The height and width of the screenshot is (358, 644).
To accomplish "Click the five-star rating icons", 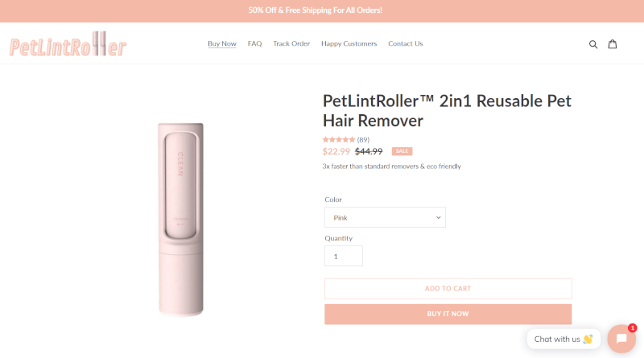I will tap(339, 140).
